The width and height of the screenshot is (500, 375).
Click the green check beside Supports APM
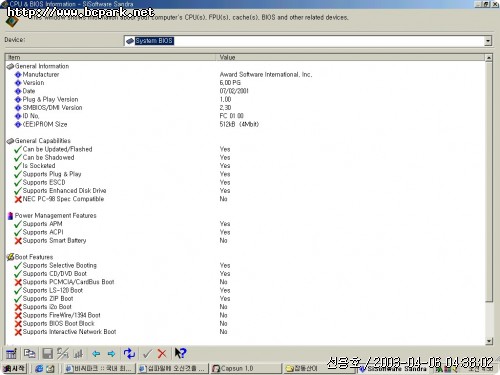click(18, 224)
